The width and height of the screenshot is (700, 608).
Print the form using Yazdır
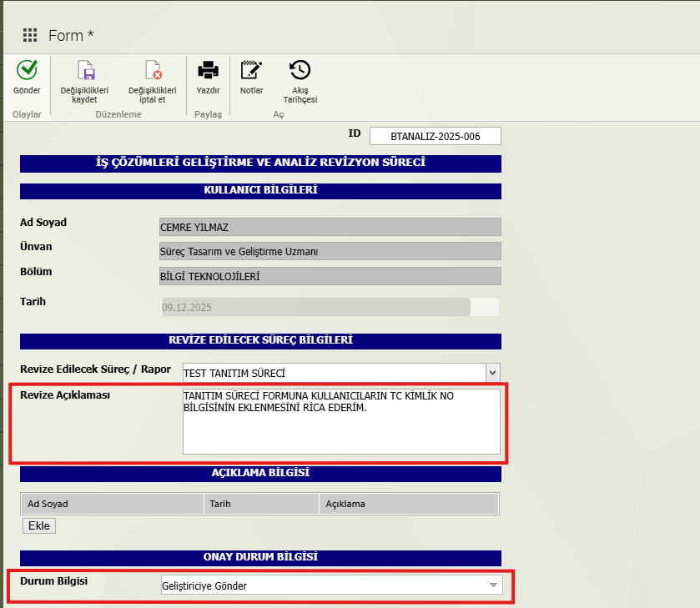click(x=208, y=70)
